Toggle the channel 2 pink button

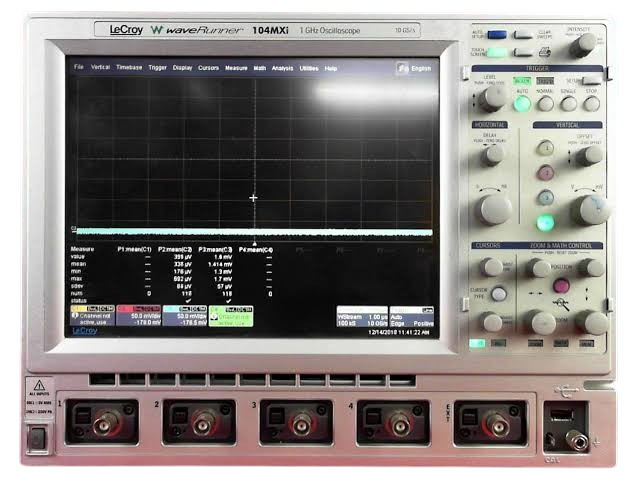[x=546, y=173]
